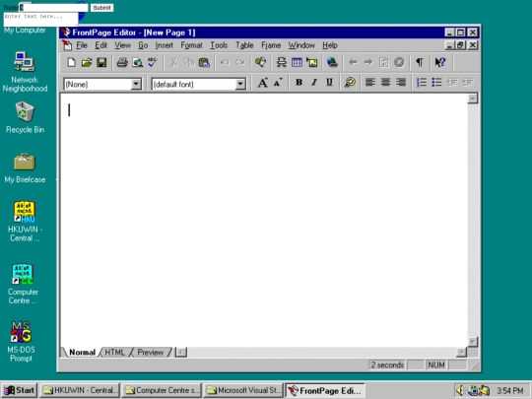Switch to Microsoft Visual St taskbar window

click(x=243, y=390)
